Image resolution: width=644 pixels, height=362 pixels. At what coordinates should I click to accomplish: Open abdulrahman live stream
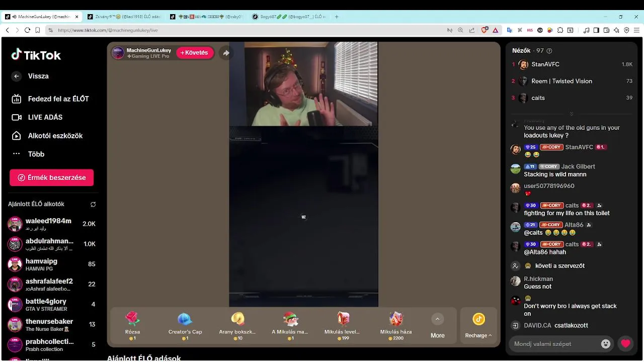click(51, 244)
